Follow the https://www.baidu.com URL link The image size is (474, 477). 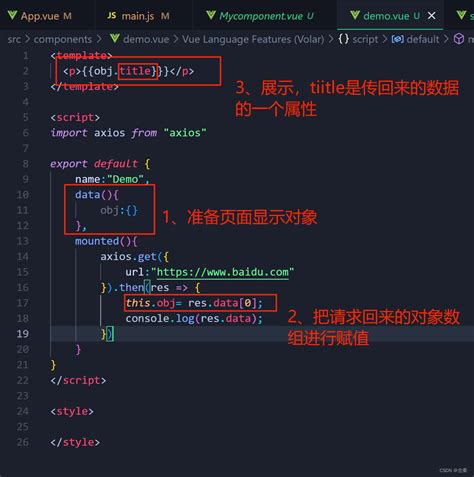(222, 272)
